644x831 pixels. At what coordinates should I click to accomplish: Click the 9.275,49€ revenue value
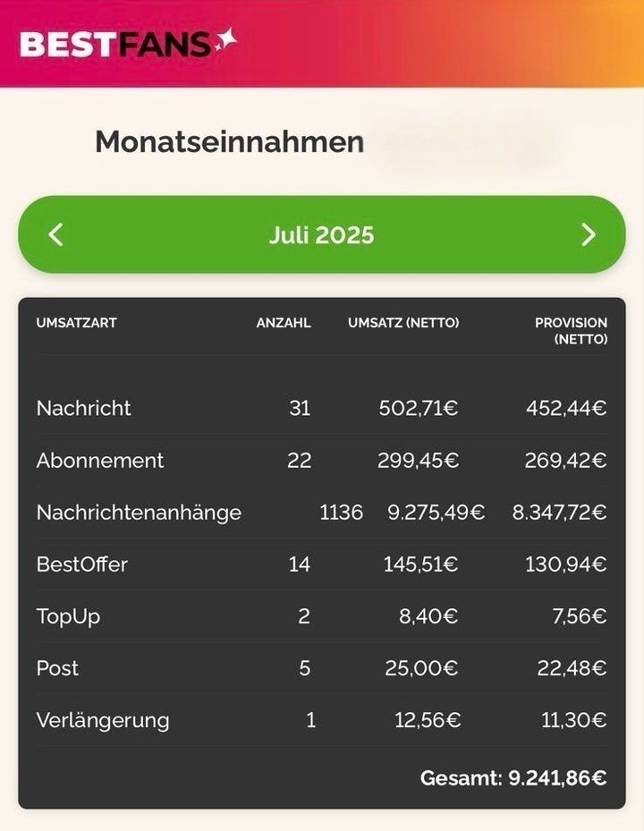(x=436, y=513)
